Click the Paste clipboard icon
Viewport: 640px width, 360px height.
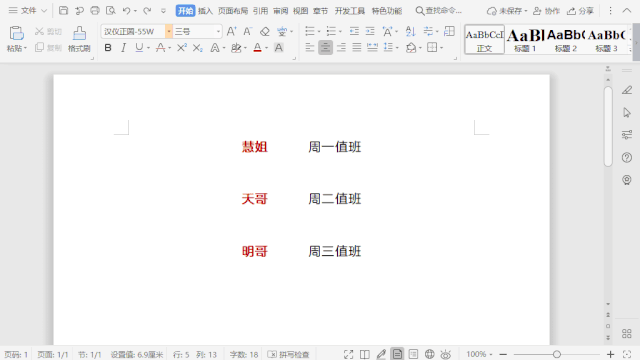[x=16, y=33]
